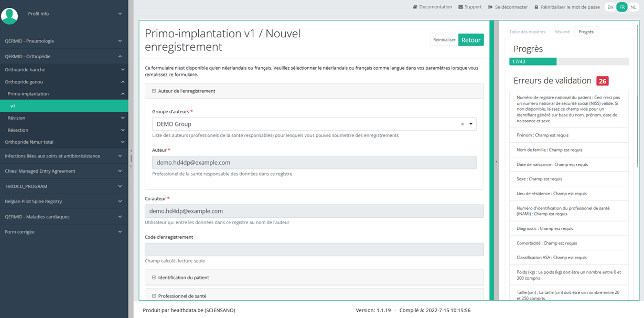The width and height of the screenshot is (644, 318).
Task: Click the Se déconnecter logout icon
Action: click(490, 7)
